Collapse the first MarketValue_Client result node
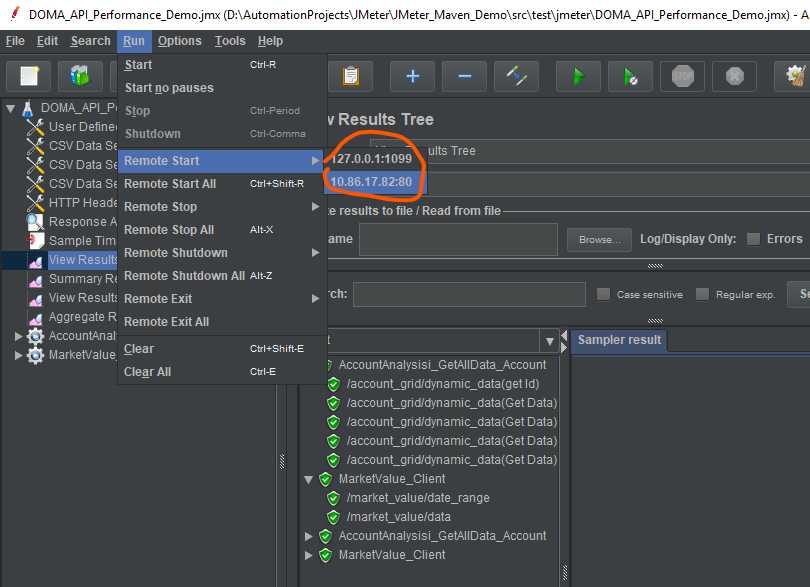This screenshot has height=587, width=810. pyautogui.click(x=308, y=480)
